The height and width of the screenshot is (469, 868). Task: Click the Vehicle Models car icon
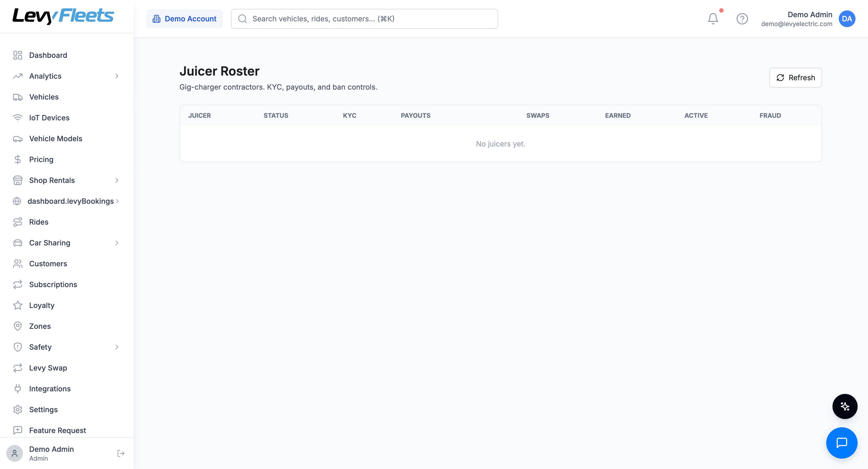(17, 139)
